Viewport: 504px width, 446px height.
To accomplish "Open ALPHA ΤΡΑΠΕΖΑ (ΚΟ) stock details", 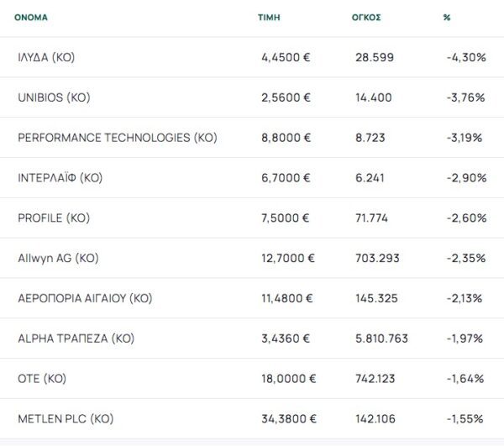I will (x=76, y=338).
